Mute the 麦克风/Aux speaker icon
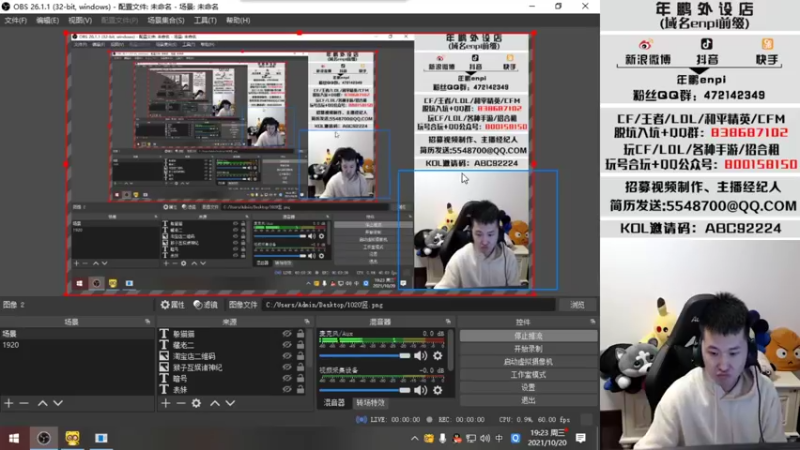The height and width of the screenshot is (450, 800). pos(420,356)
